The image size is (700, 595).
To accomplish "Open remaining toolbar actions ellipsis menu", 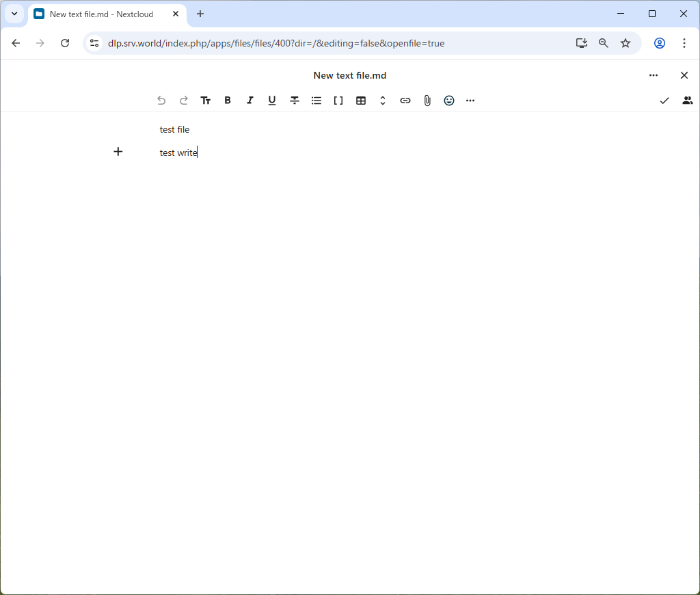I will [470, 101].
